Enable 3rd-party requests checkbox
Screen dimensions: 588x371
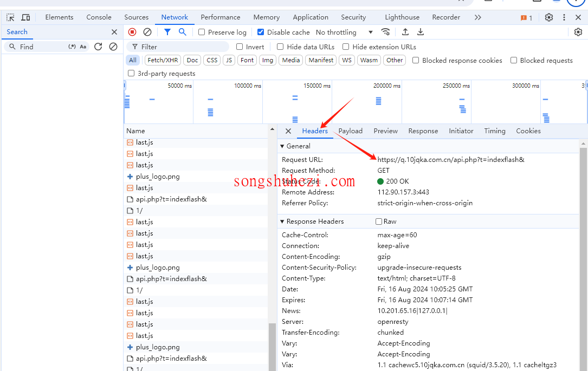(131, 73)
